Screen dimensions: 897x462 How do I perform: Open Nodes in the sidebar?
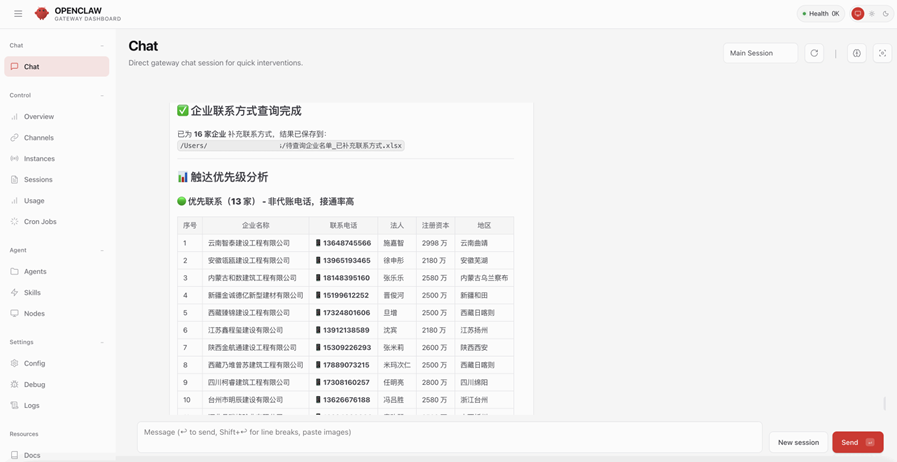click(57, 313)
